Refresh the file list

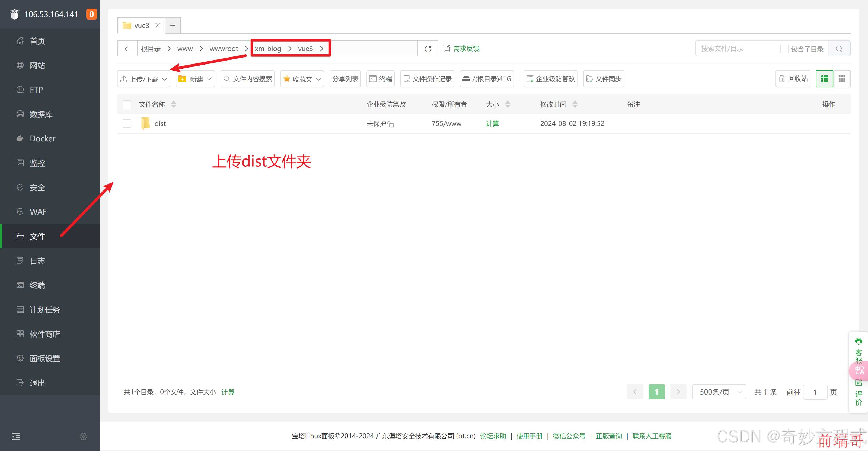coord(427,49)
